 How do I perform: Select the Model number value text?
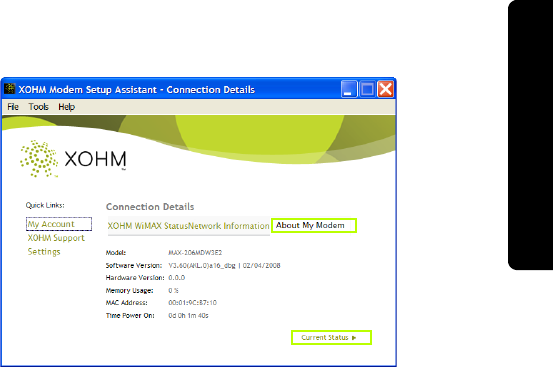195,253
